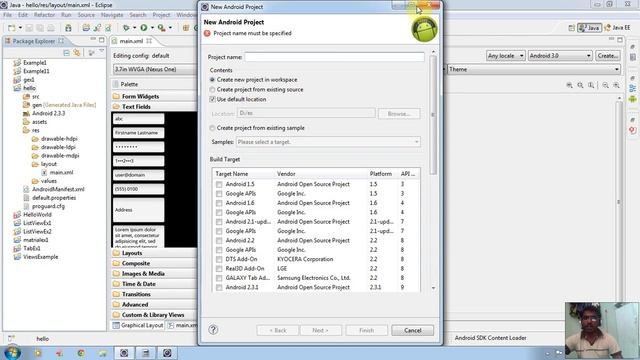The width and height of the screenshot is (640, 360).
Task: Select the drawable-hdpi folder
Action: click(59, 139)
